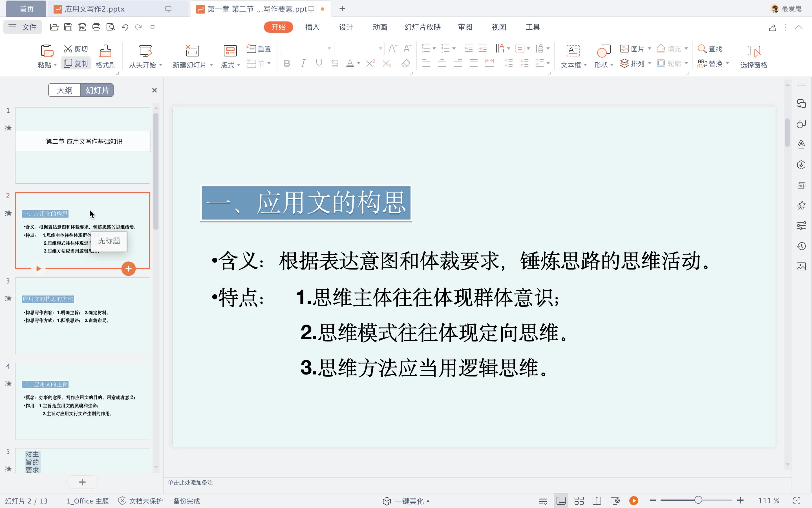The image size is (812, 508).
Task: Click the share icon at top right
Action: [773, 28]
